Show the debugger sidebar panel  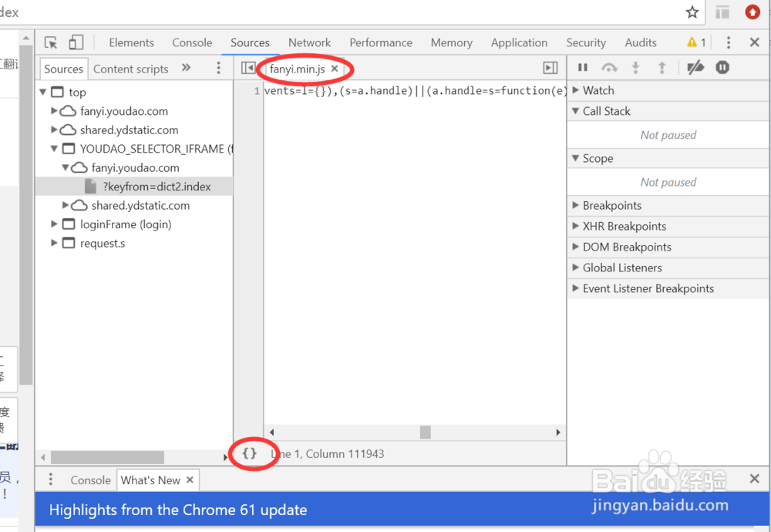[550, 68]
